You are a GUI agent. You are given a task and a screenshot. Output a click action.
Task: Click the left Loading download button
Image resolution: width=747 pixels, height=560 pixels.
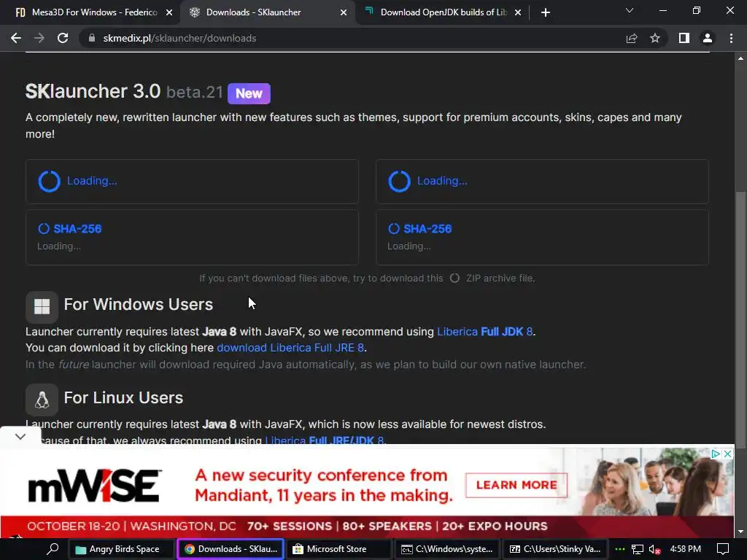click(192, 182)
